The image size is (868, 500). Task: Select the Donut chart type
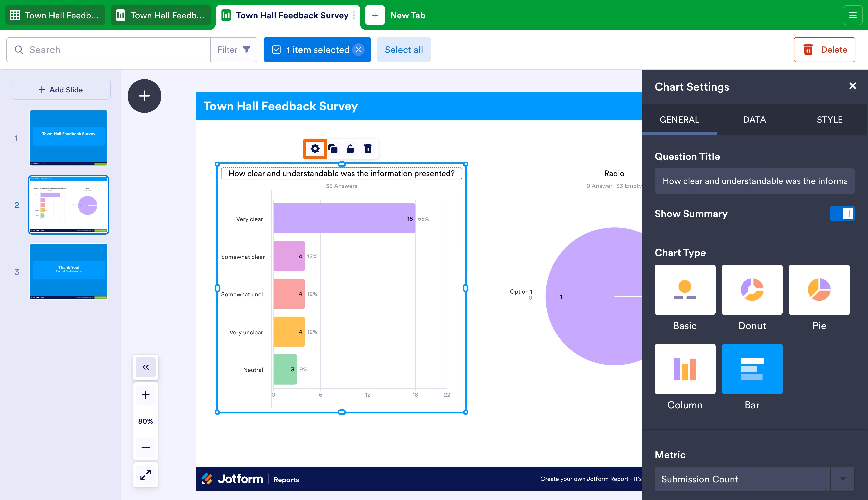tap(752, 289)
